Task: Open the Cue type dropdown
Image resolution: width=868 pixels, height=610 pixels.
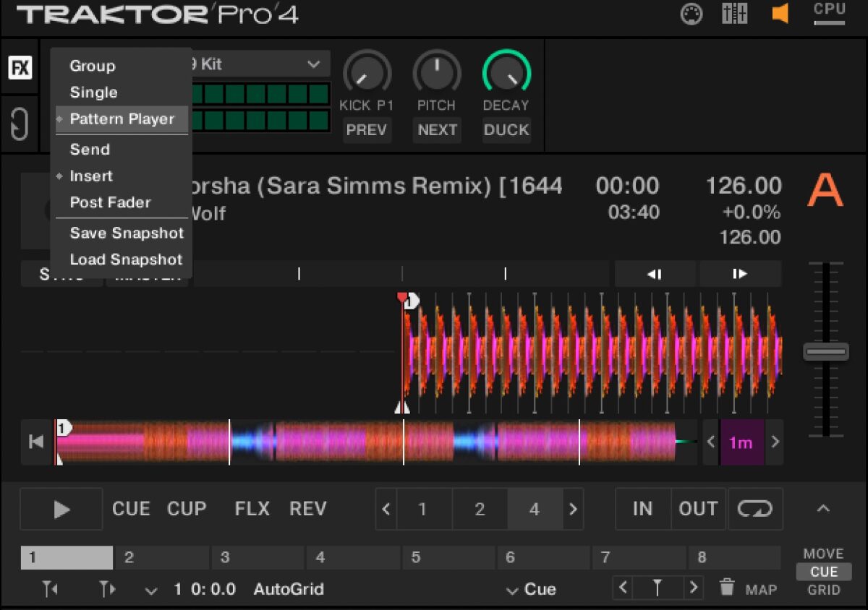Action: pos(532,590)
